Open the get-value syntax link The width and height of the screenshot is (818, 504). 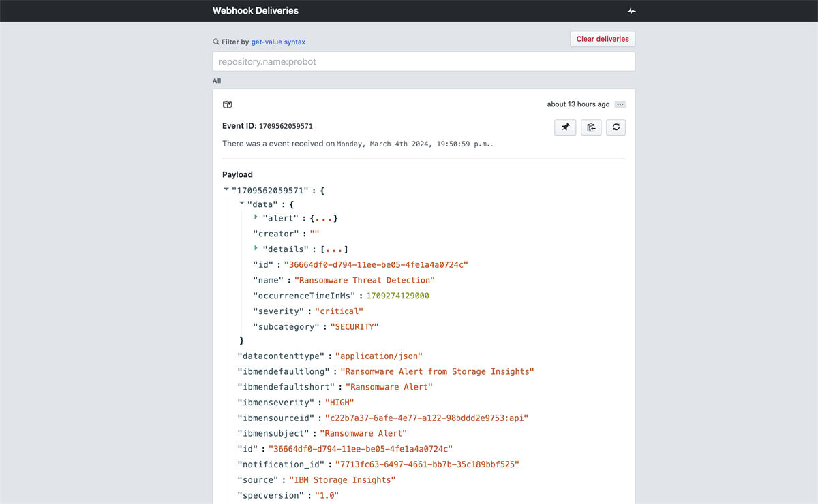[x=278, y=42]
